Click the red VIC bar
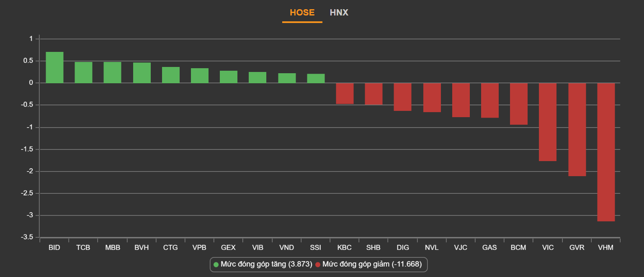Screen dimensions: 644x277 pos(548,122)
